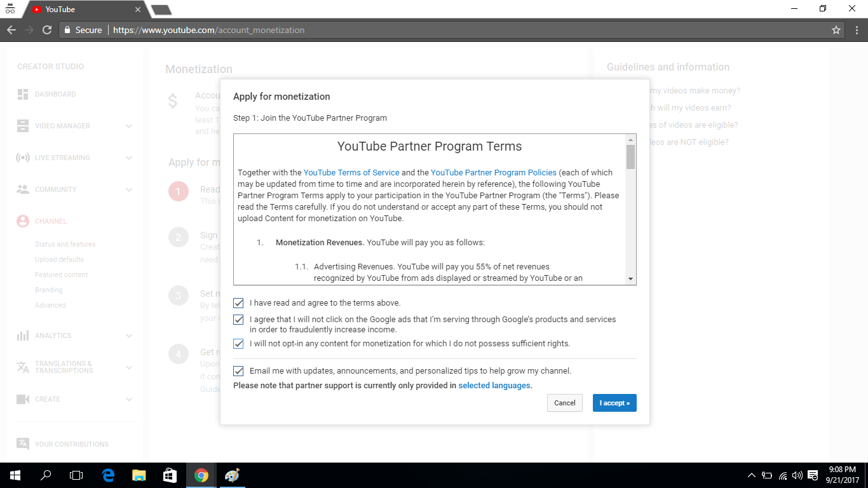Click the Community people icon
This screenshot has height=488, width=868.
[23, 189]
